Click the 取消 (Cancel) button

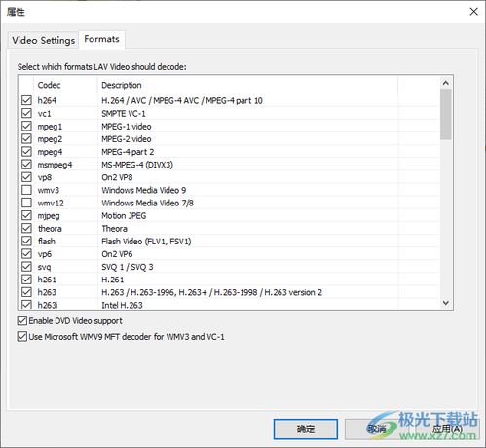click(376, 429)
